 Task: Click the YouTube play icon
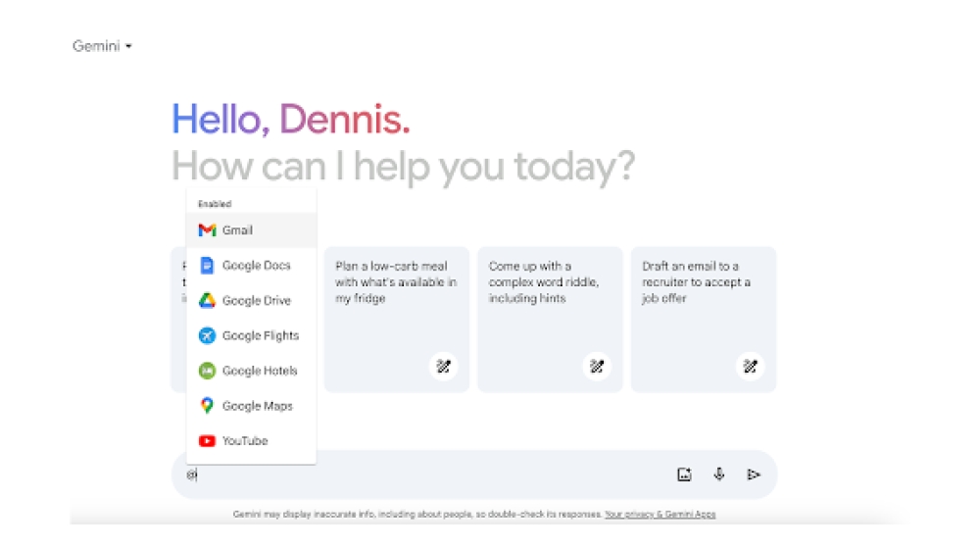pyautogui.click(x=207, y=441)
